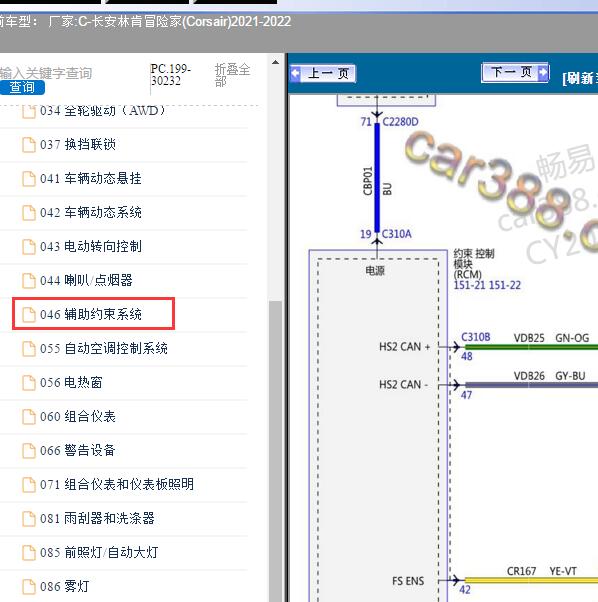Open 034 全轮驱动 (AWD) entry
The height and width of the screenshot is (602, 598).
[x=102, y=111]
